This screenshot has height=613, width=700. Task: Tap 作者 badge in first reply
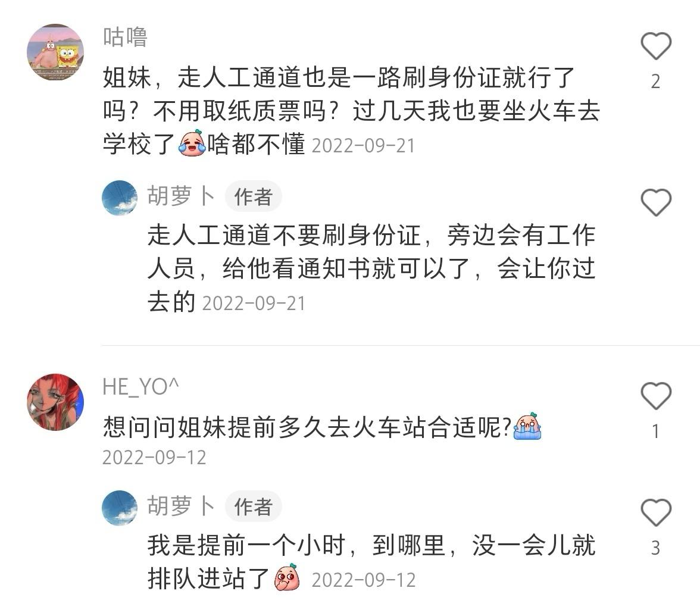(253, 196)
